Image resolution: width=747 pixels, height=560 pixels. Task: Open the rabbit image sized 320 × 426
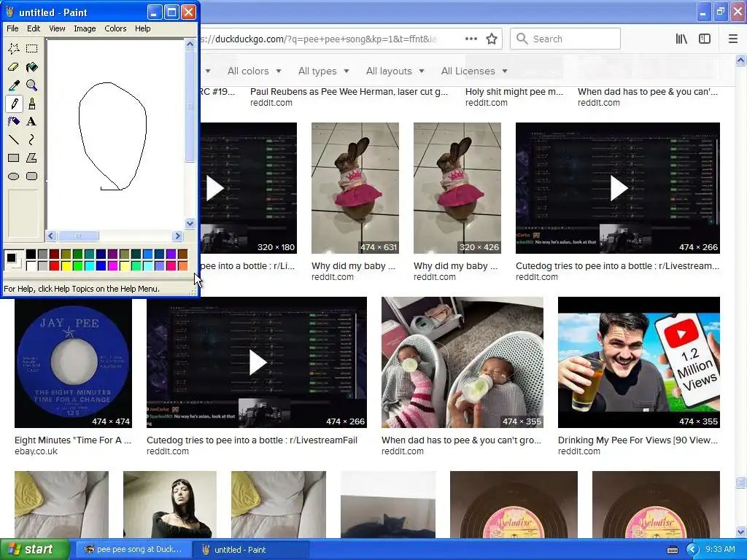(x=457, y=188)
